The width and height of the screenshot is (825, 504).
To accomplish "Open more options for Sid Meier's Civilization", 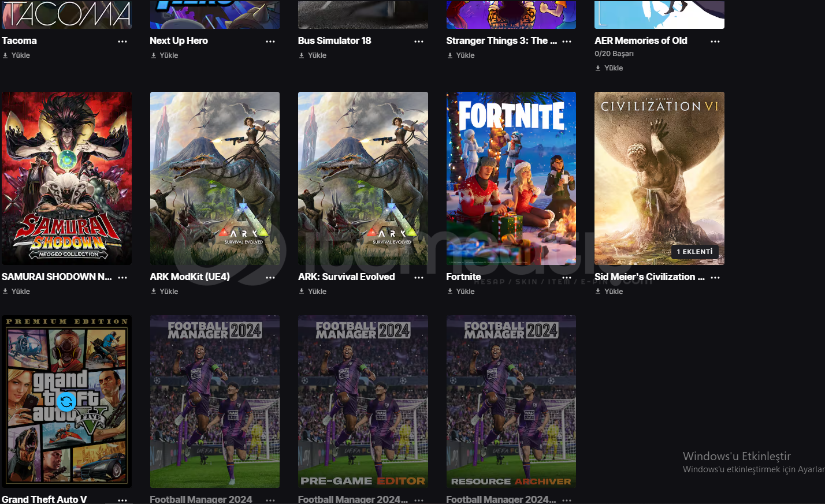I will click(715, 278).
